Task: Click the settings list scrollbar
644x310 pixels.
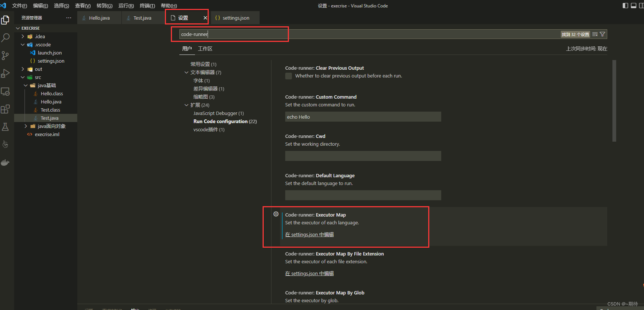Action: [x=614, y=101]
